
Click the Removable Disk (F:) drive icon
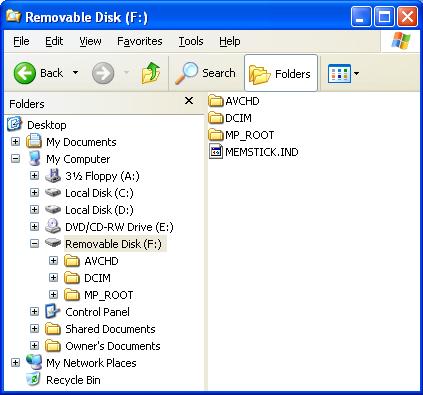[x=53, y=243]
